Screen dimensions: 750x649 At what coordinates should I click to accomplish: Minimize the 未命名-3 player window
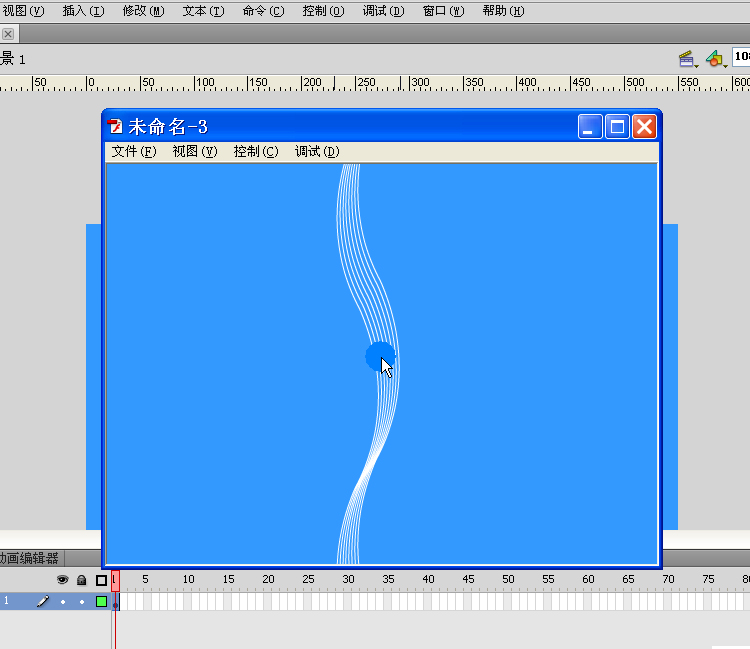[x=590, y=127]
